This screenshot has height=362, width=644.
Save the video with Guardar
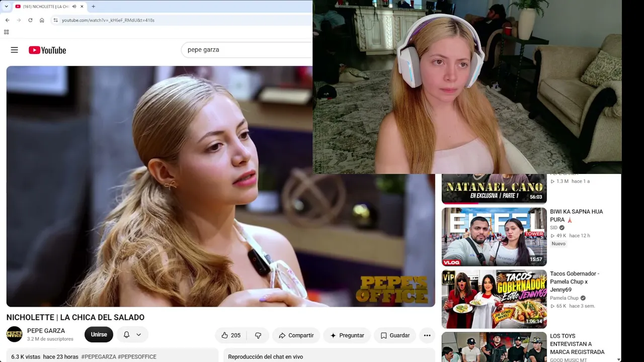[x=395, y=335]
